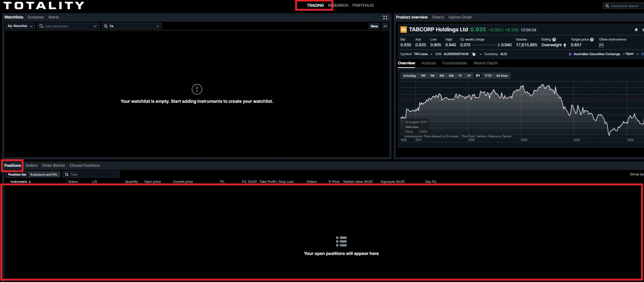Focus the Add instrument search field
Screen dimensions: 644x282
pyautogui.click(x=68, y=26)
